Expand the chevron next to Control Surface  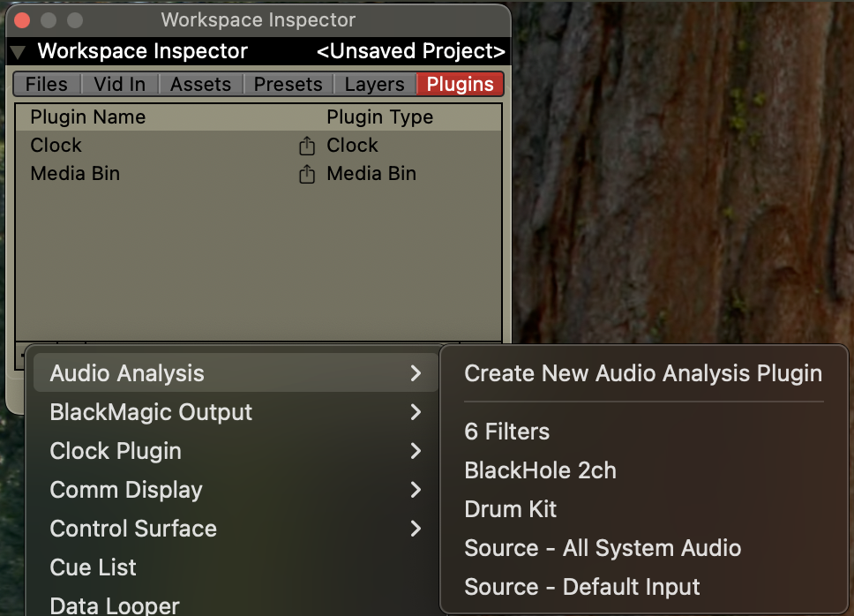(x=416, y=529)
